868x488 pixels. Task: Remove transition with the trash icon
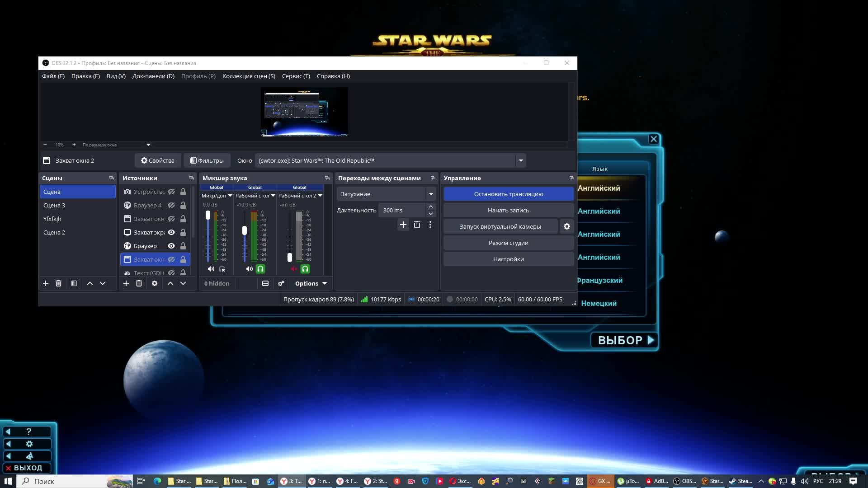(417, 225)
